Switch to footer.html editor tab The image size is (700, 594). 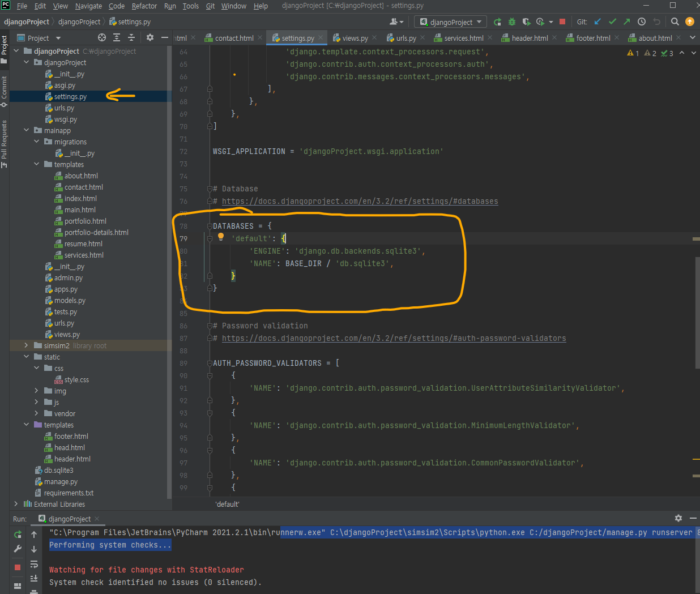point(593,38)
